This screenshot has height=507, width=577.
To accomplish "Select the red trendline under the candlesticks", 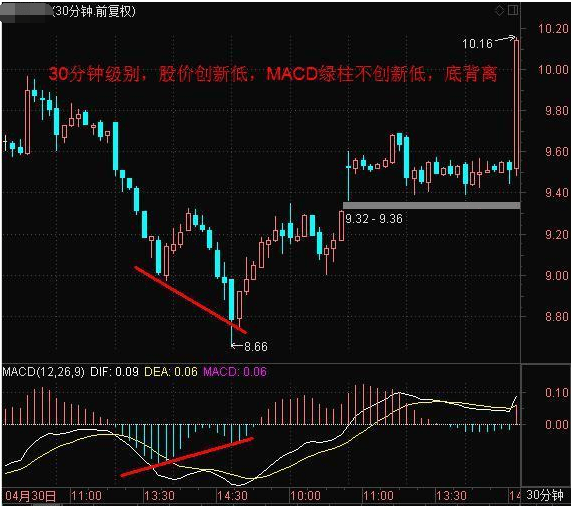I will pos(191,300).
